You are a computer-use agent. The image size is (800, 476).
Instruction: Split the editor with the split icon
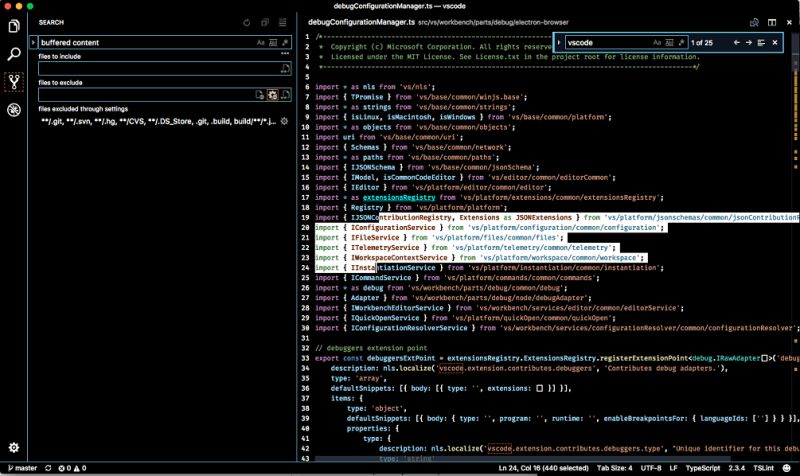[x=772, y=22]
